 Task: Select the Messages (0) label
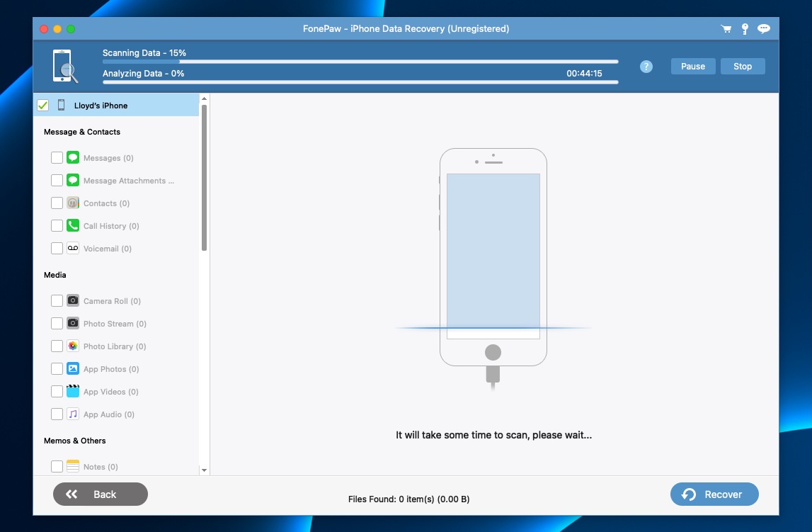tap(108, 158)
